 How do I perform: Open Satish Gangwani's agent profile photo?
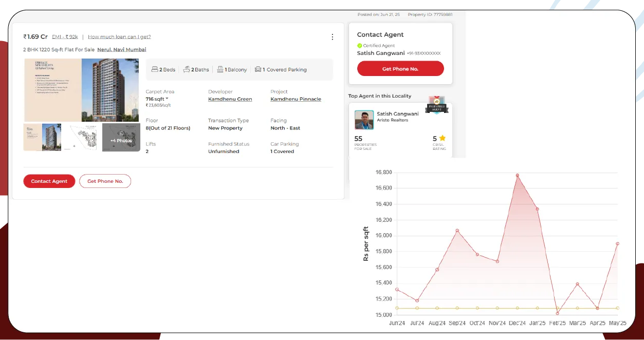pos(364,120)
